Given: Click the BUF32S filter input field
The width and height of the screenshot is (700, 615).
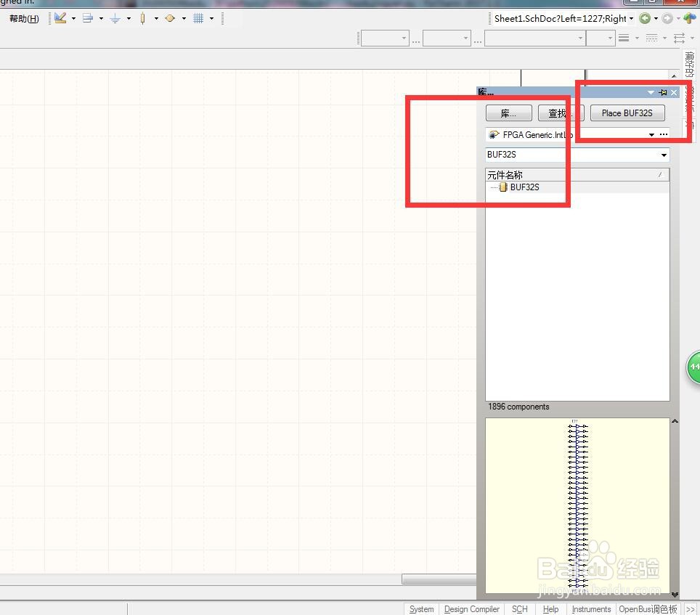Looking at the screenshot, I should click(572, 155).
